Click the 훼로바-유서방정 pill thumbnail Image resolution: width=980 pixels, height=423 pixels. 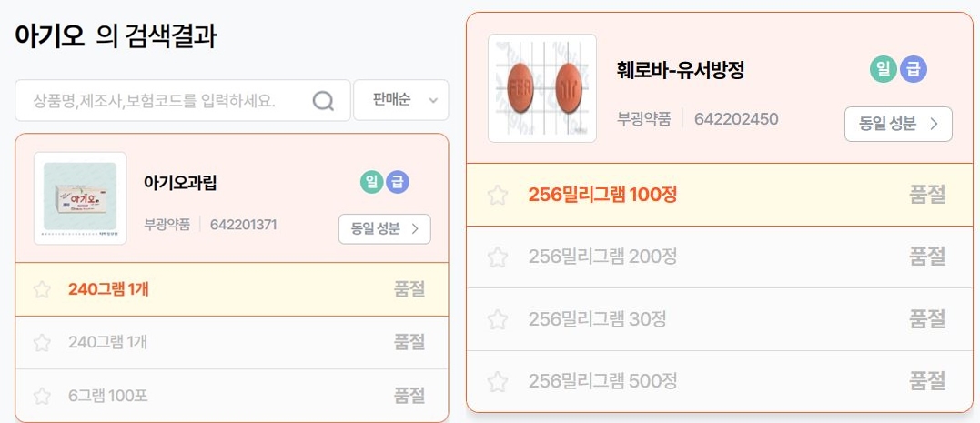pos(542,88)
